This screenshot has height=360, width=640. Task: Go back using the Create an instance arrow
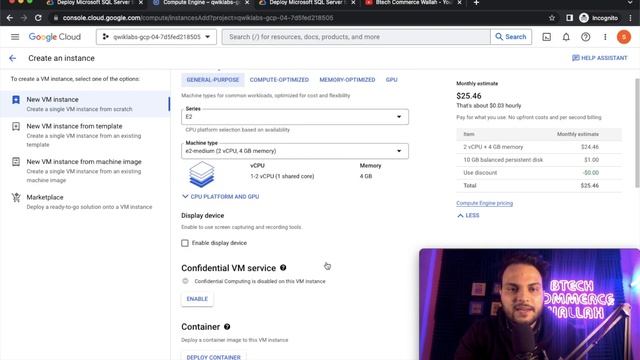coord(13,58)
